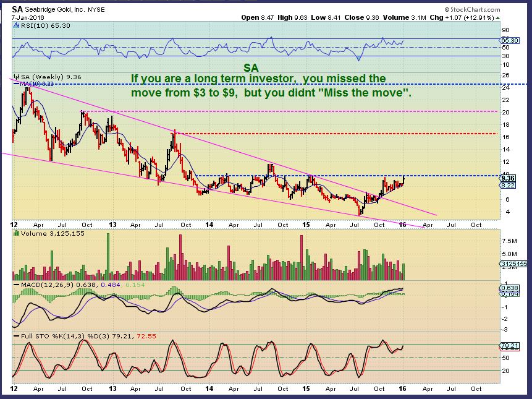Click the NYSE exchange label
Image resolution: width=532 pixels, height=399 pixels.
96,10
